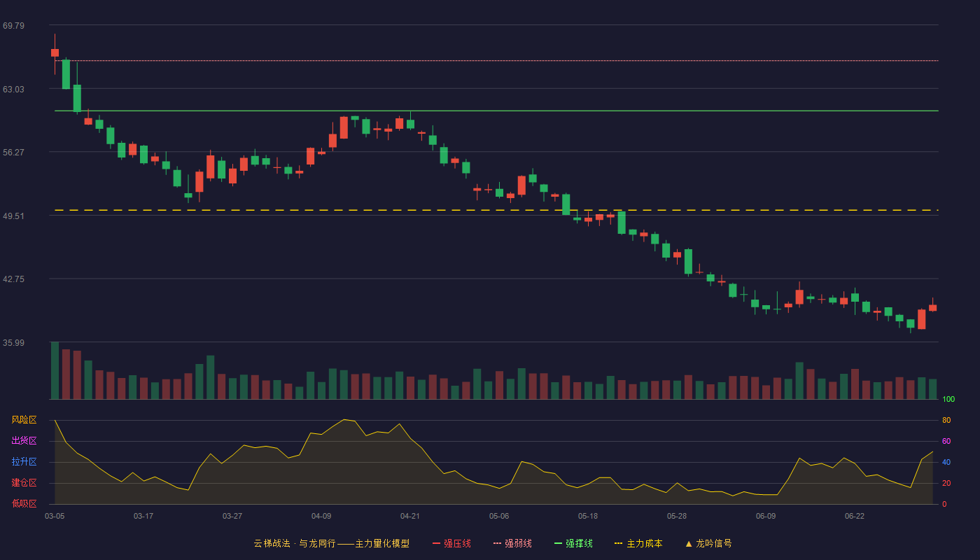Click the 49.51 price axis label
This screenshot has height=560, width=980.
[x=13, y=216]
